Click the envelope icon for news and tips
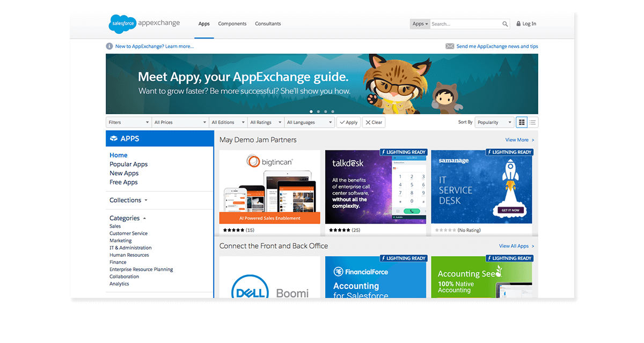Image resolution: width=644 pixels, height=343 pixels. click(x=450, y=47)
